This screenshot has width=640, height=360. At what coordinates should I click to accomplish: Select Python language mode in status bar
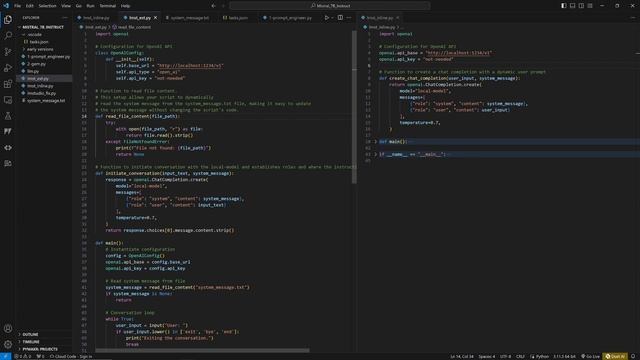(542, 356)
